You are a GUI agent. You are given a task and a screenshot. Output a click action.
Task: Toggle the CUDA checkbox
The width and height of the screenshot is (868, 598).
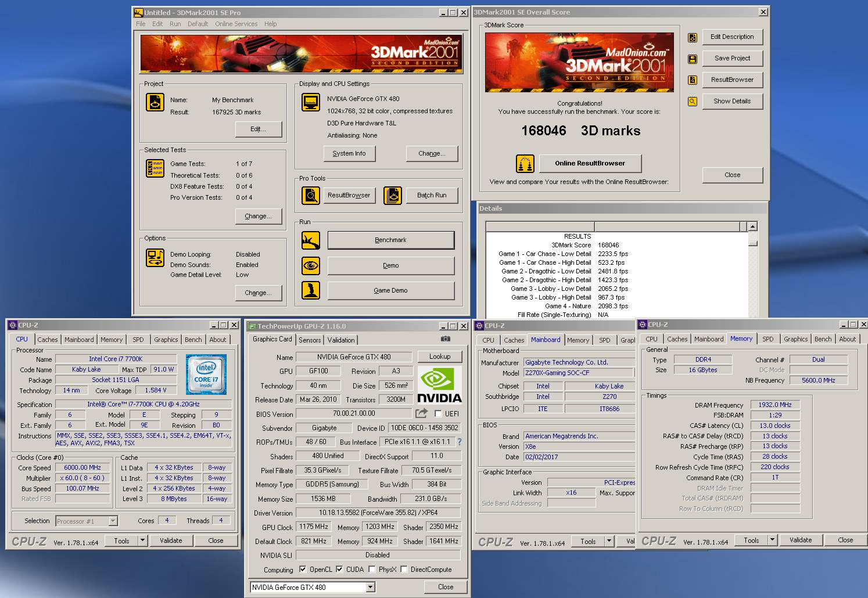pos(339,569)
